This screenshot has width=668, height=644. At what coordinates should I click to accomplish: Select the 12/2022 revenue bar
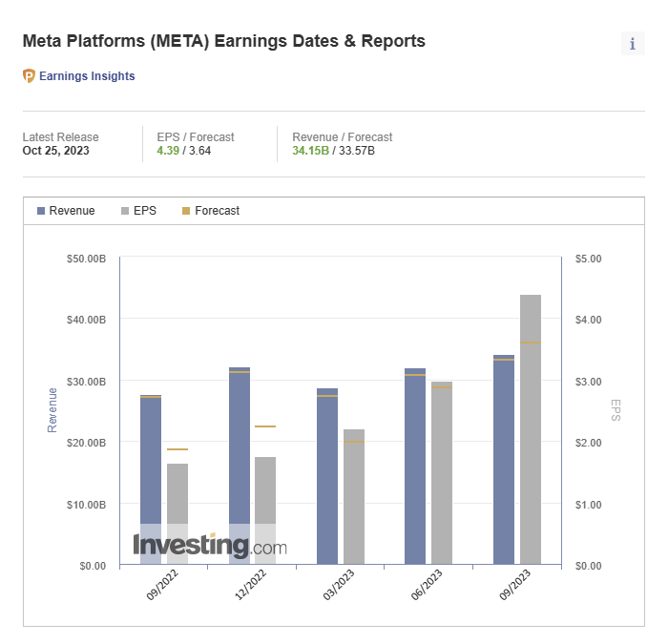240,466
